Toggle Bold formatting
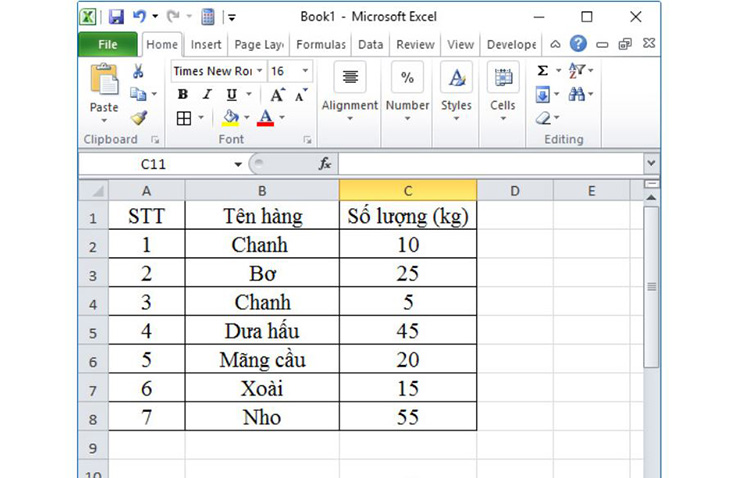750x478 pixels. point(183,94)
